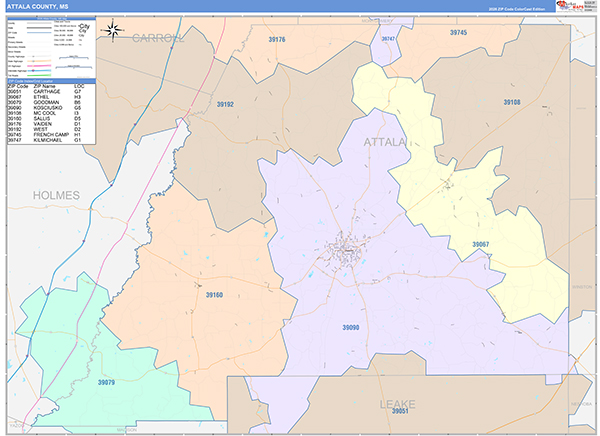Click the CARROLL county name
The height and width of the screenshot is (436, 600).
tap(158, 38)
